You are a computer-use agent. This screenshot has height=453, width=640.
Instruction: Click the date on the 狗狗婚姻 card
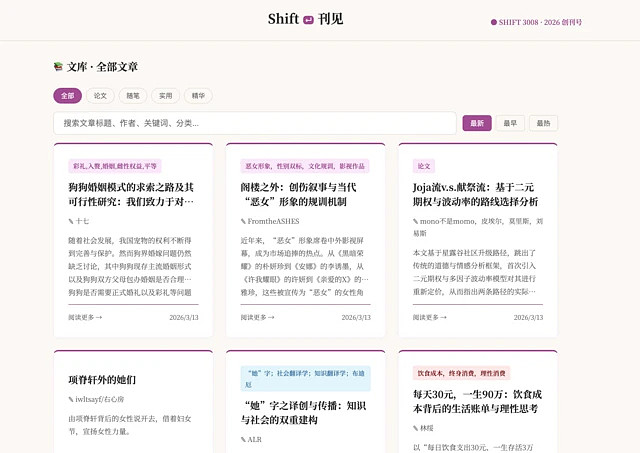[184, 317]
